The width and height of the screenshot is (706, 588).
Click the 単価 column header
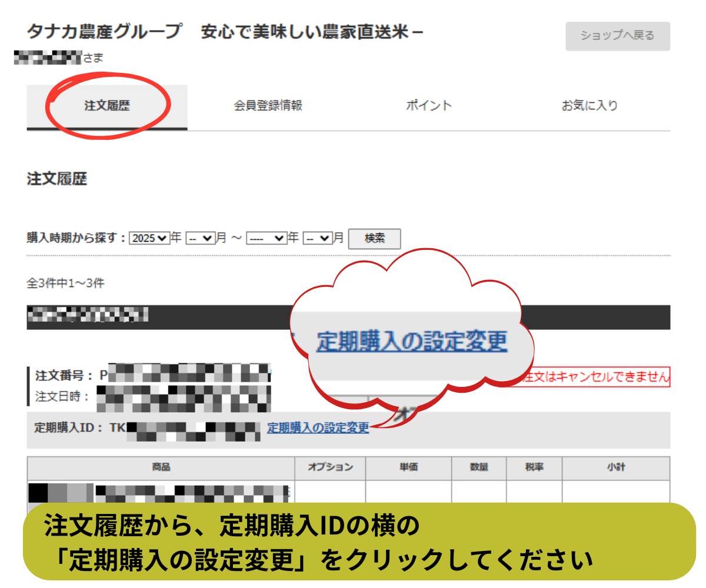point(408,467)
